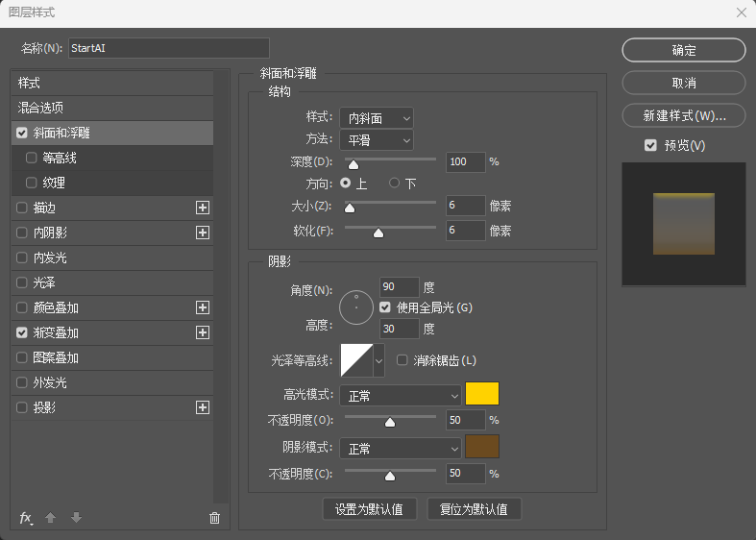Image resolution: width=756 pixels, height=540 pixels.
Task: Click the shadow 不透明度(C) slider handle
Action: 390,477
